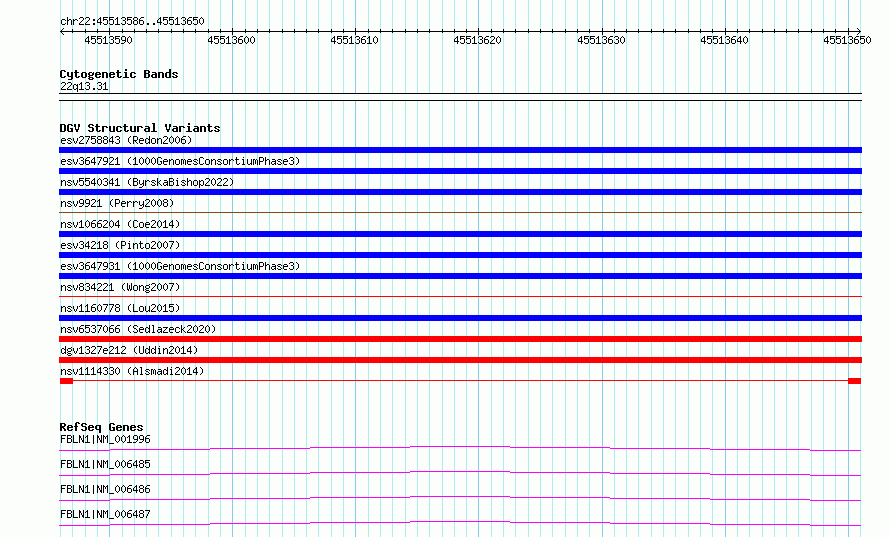Click the magenta line under FBLN1|NM_006486
890x537 pixels.
[x=460, y=498]
